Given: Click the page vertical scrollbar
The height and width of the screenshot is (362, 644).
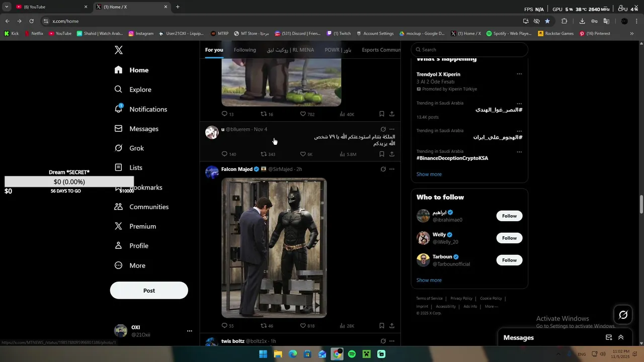Looking at the screenshot, I should pyautogui.click(x=641, y=204).
